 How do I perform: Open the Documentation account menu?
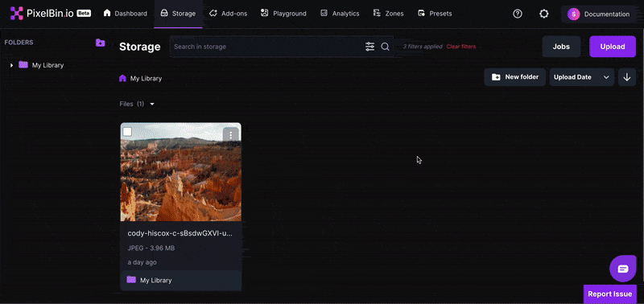pos(600,14)
